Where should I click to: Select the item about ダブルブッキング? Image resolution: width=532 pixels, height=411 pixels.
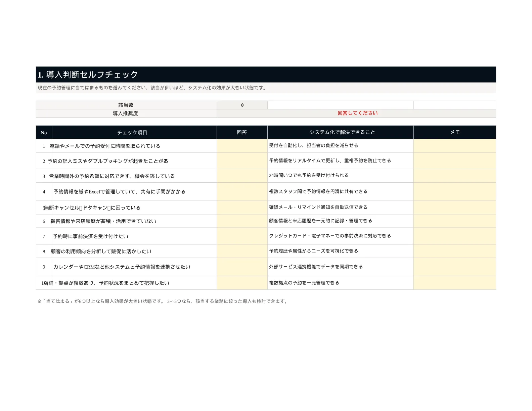pos(108,161)
